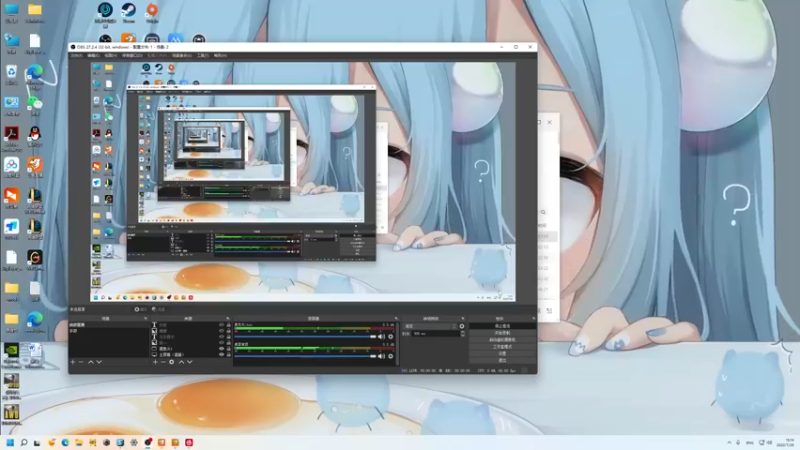Hide the display capture source with its eye icon

pyautogui.click(x=221, y=354)
